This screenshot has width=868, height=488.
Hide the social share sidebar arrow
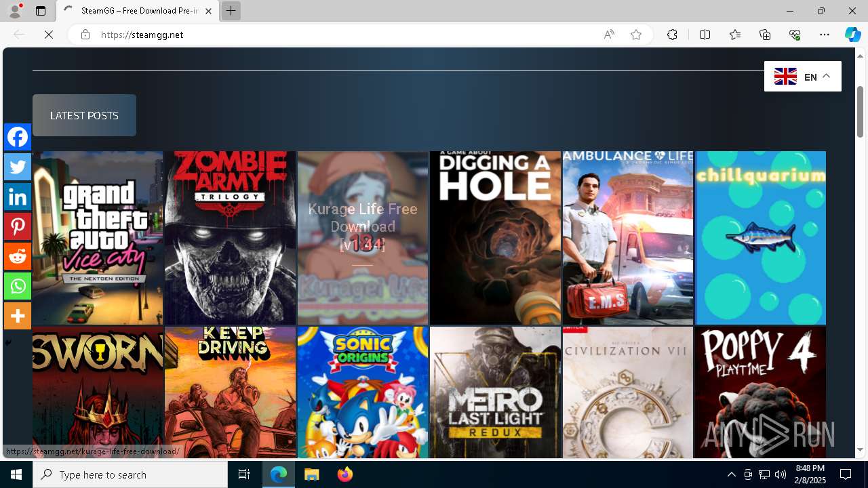point(8,342)
